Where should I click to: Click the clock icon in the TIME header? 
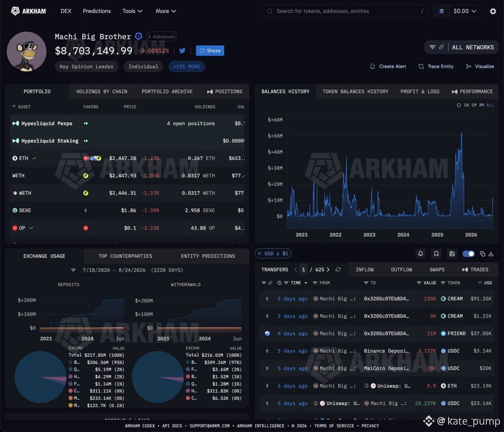[x=280, y=283]
